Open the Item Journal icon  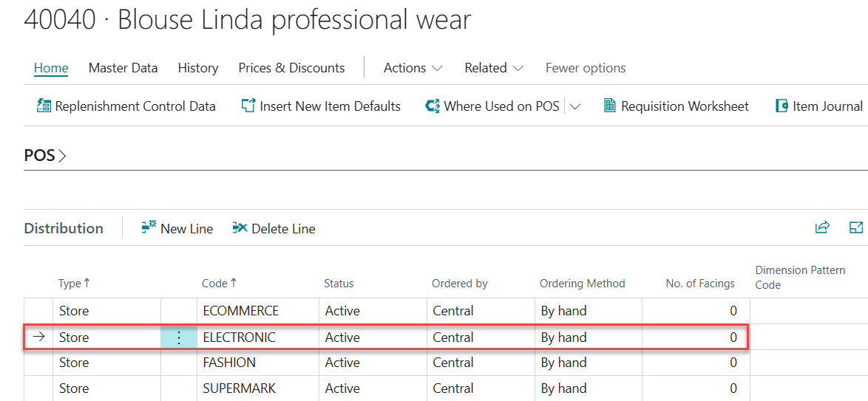(x=781, y=106)
